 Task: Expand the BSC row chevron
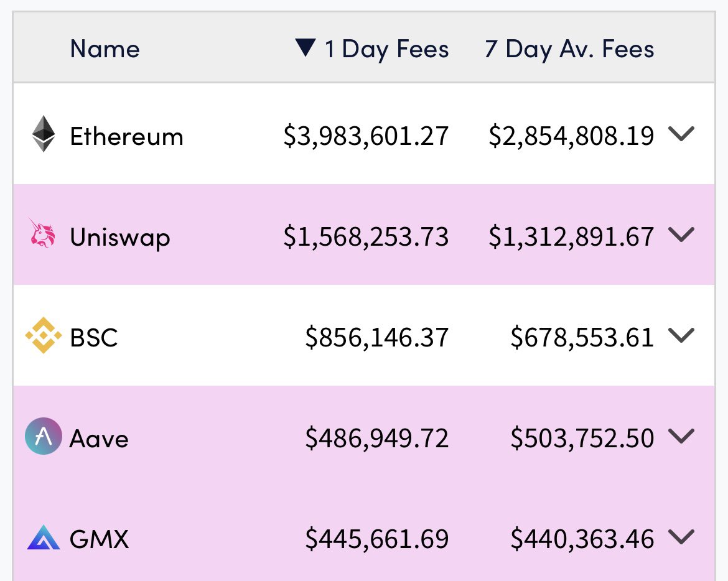[x=681, y=335]
